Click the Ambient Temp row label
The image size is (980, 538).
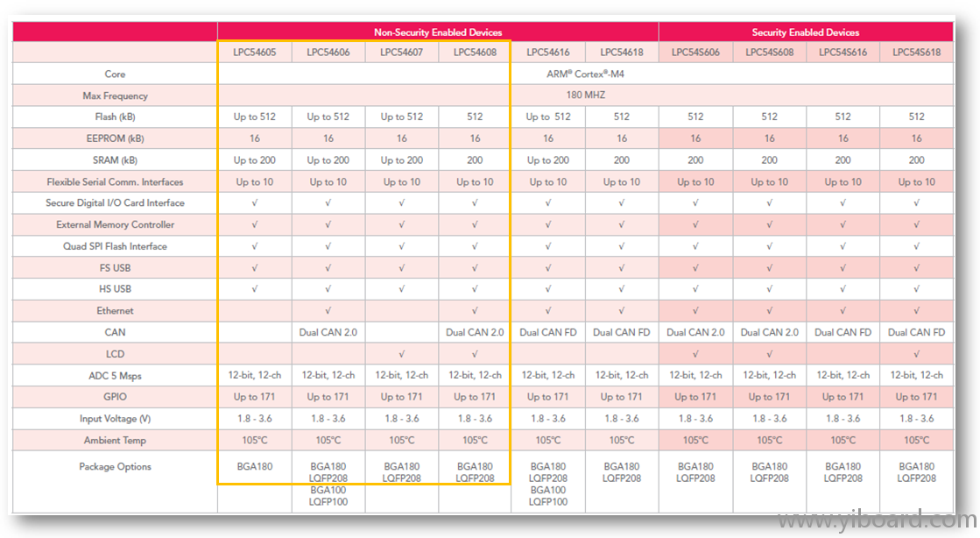click(x=115, y=441)
